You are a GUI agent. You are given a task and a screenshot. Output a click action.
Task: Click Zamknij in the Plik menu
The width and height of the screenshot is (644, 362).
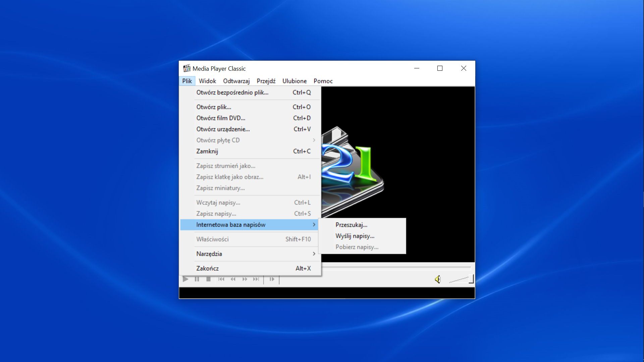click(x=250, y=151)
